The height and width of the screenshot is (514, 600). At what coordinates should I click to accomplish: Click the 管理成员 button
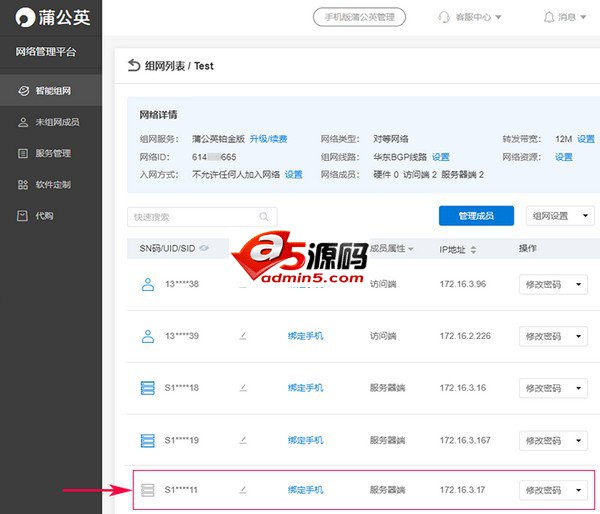(x=476, y=216)
